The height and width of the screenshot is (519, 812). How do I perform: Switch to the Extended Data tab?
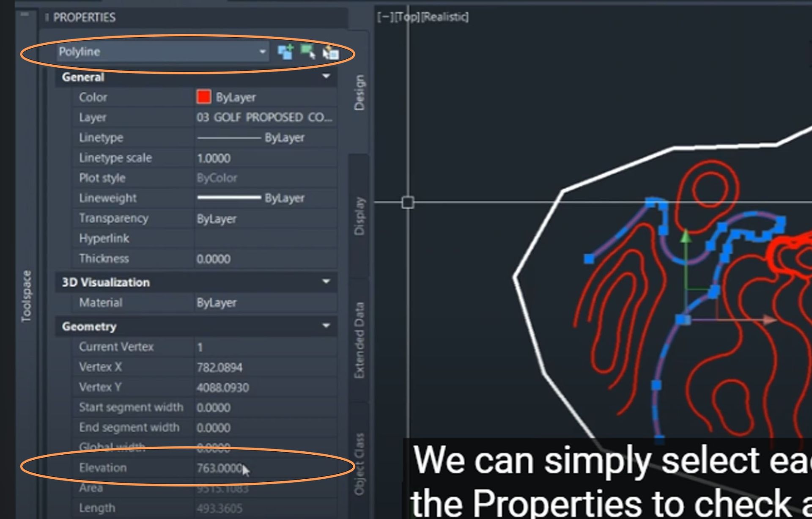coord(359,340)
